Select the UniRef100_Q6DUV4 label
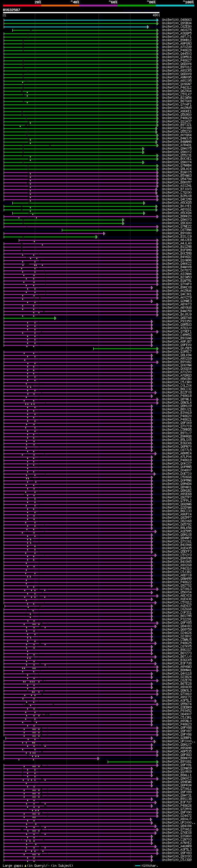 click(177, 64)
